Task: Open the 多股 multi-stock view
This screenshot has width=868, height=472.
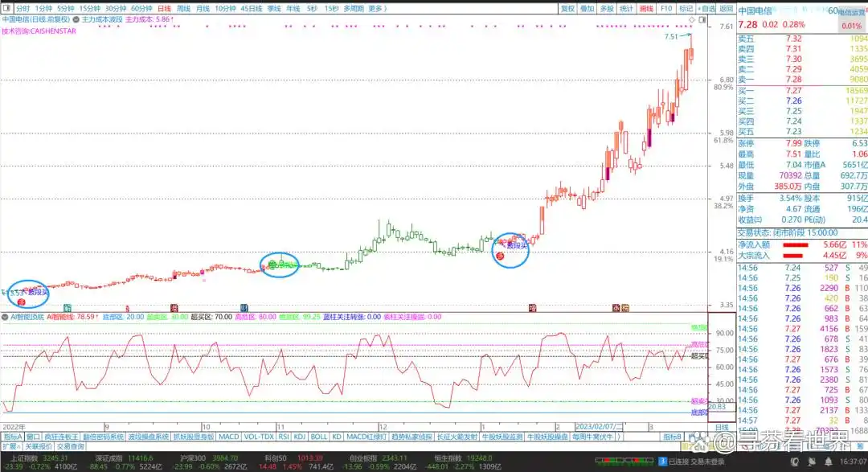Action: (x=607, y=7)
